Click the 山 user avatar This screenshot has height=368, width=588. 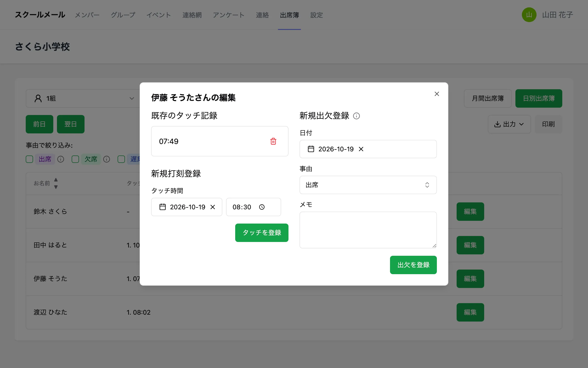(529, 15)
